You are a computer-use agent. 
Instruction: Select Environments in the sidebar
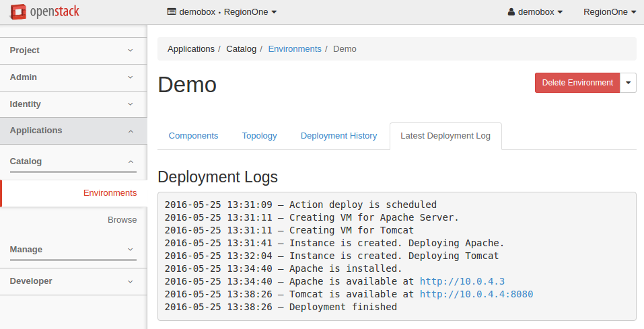(110, 193)
